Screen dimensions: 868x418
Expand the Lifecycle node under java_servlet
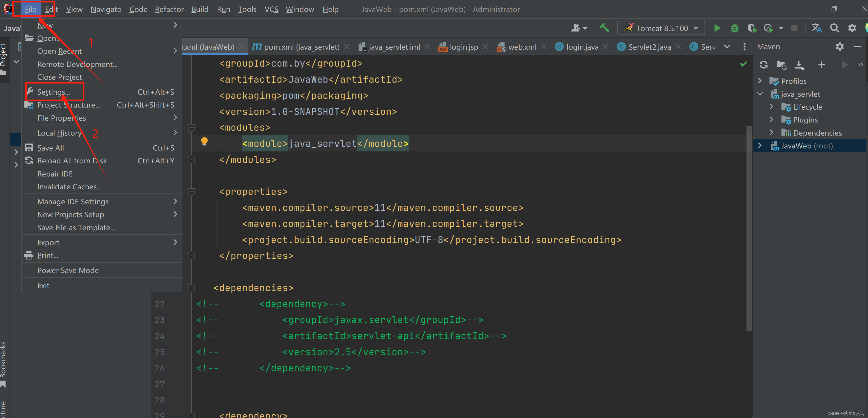772,107
